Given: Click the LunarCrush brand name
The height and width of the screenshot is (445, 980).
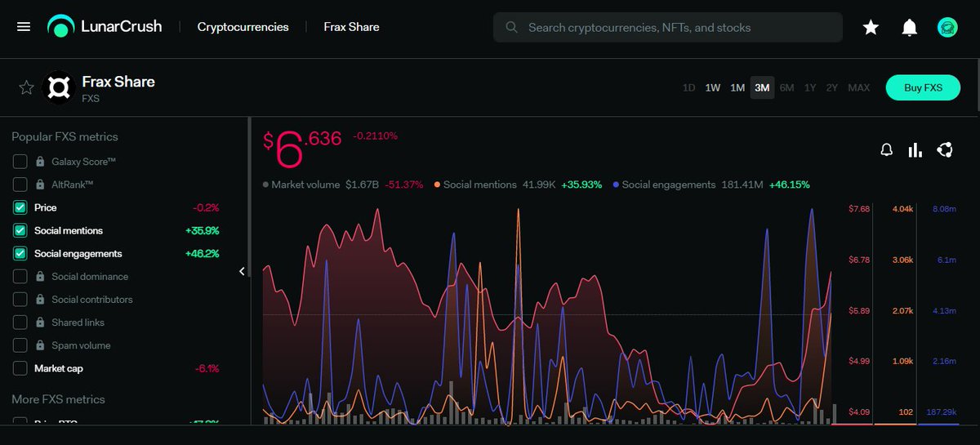Looking at the screenshot, I should coord(121,26).
